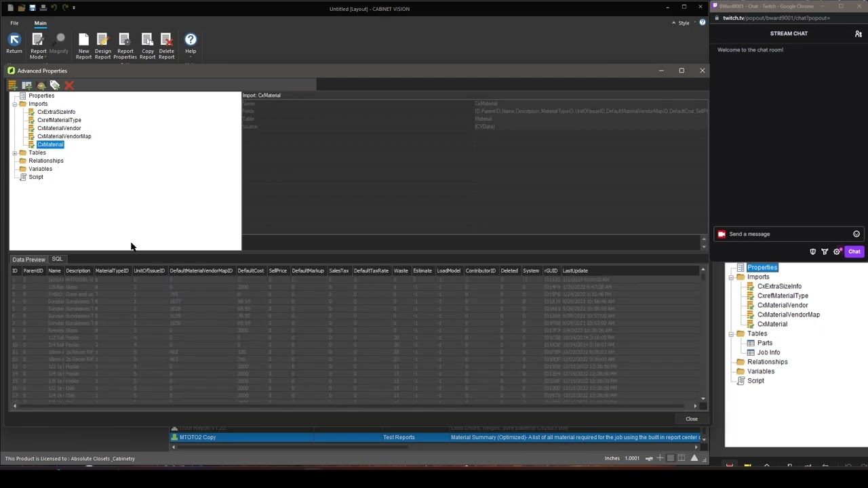Collapse Tables in the tree beside the chat
The height and width of the screenshot is (488, 868).
(x=732, y=334)
